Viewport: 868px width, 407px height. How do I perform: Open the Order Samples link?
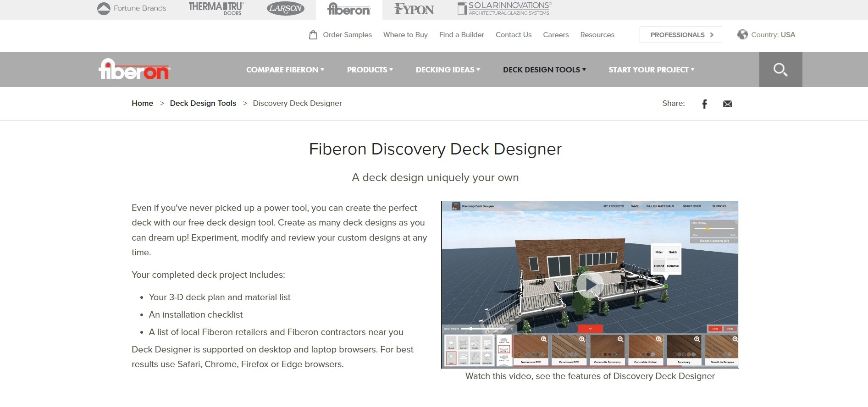tap(347, 35)
